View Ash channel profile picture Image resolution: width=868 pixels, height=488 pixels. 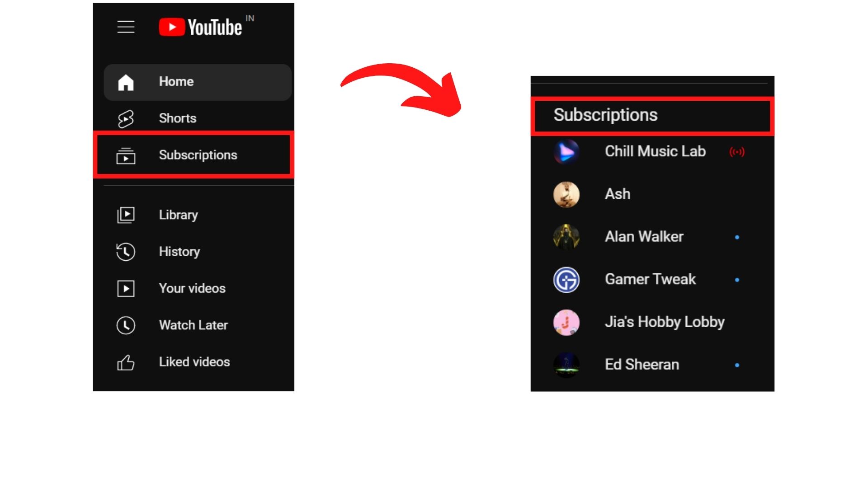point(567,194)
